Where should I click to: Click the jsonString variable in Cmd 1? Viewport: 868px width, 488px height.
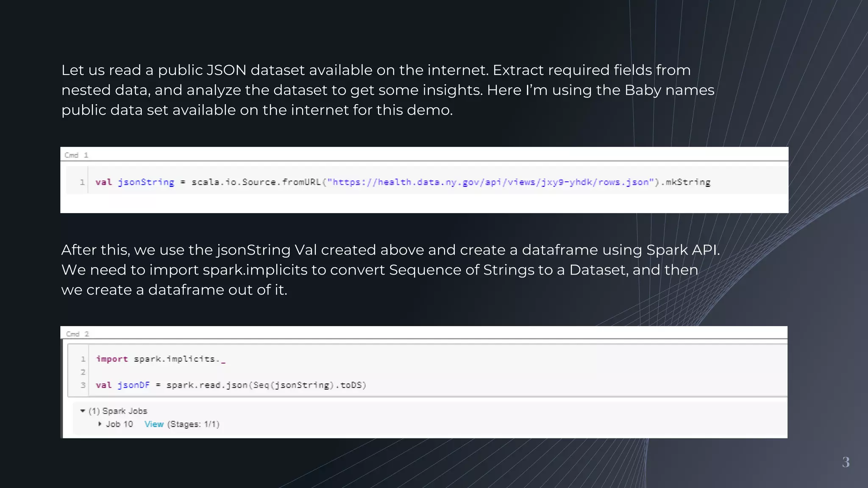pyautogui.click(x=146, y=182)
